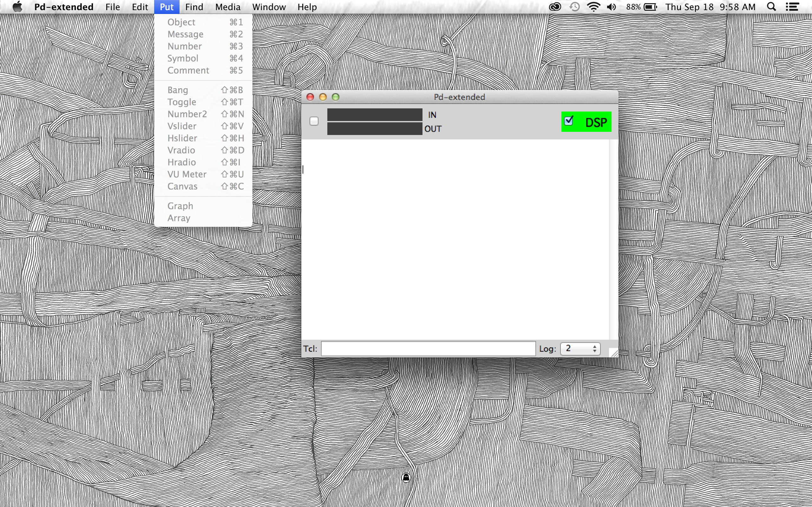Open the Creative Cloud menu bar icon
Screen dimensions: 812x507
click(555, 7)
